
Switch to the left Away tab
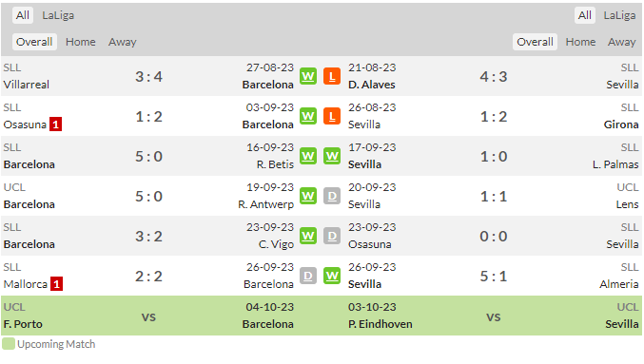coord(123,42)
